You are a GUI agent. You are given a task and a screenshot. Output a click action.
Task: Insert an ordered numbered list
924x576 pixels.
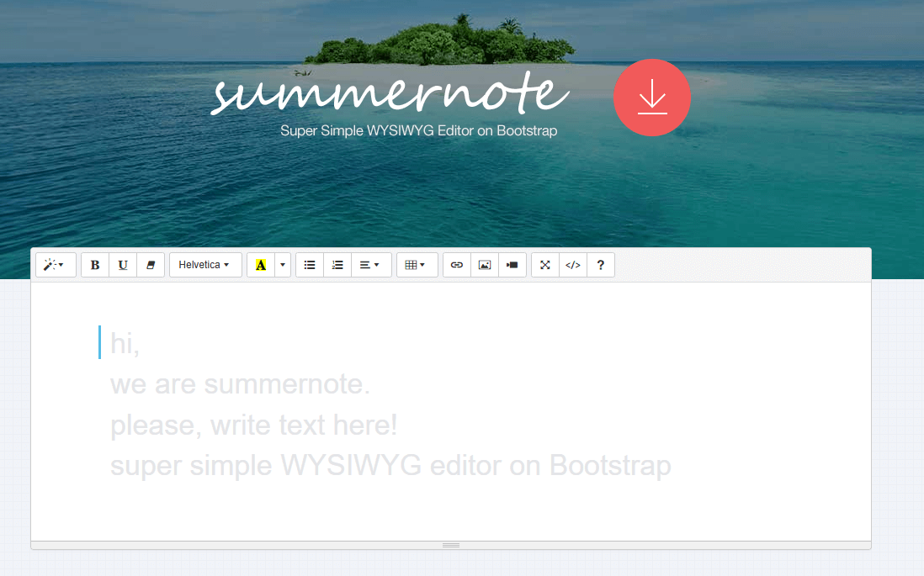(x=337, y=265)
